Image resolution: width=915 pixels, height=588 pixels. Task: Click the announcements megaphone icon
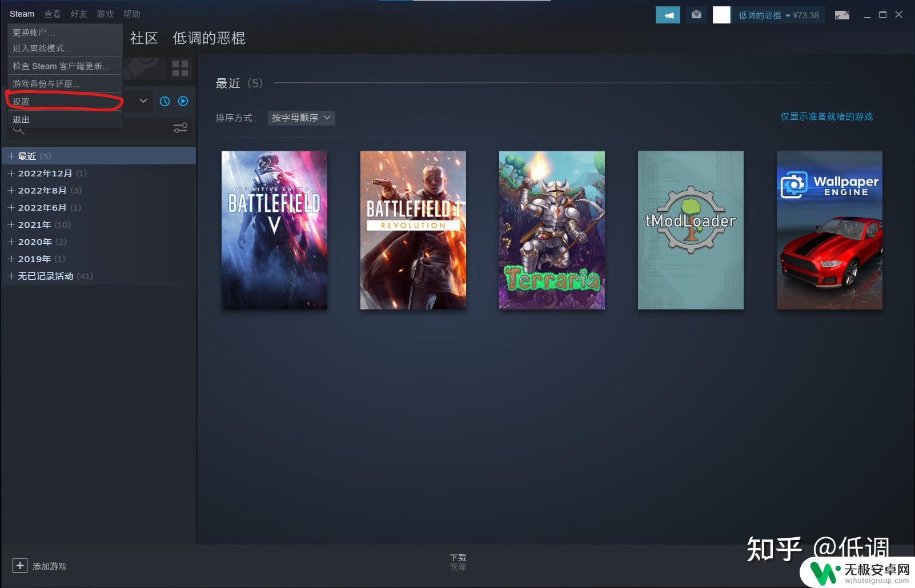click(x=668, y=15)
